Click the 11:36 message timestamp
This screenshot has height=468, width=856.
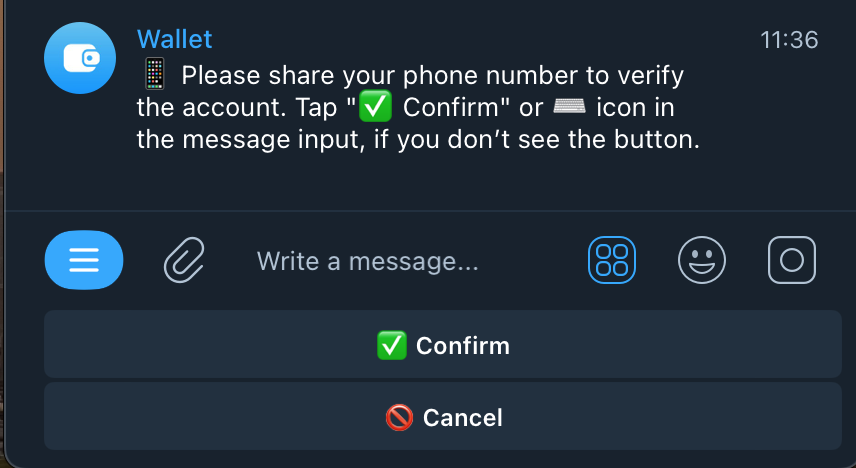[x=789, y=40]
